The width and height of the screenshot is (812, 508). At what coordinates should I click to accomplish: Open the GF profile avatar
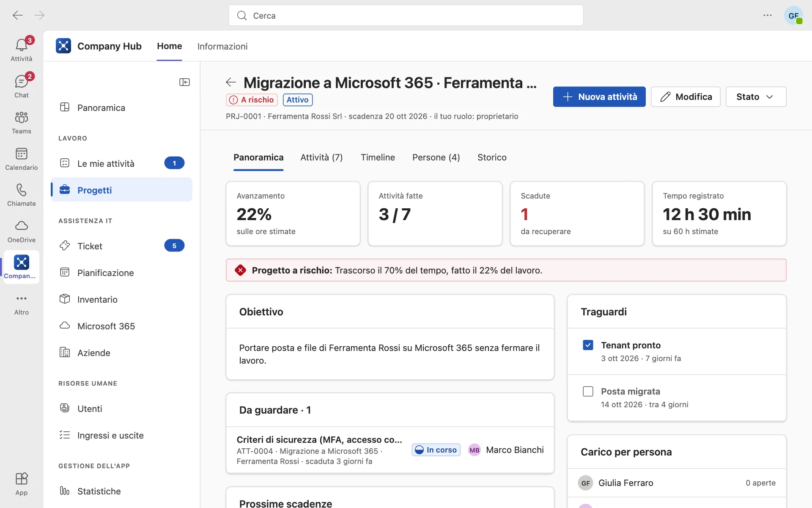point(793,16)
